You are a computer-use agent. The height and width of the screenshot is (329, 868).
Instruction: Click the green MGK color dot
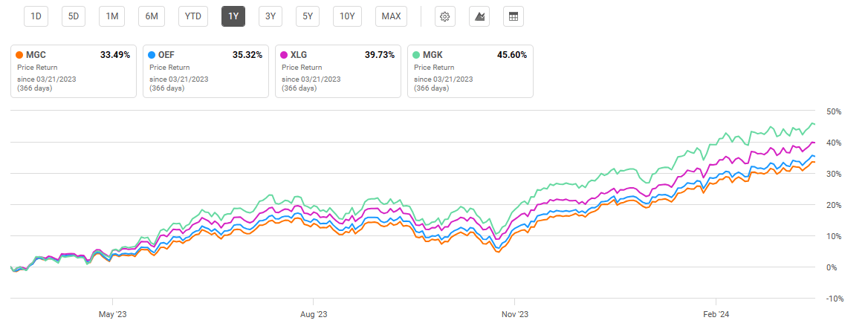[x=417, y=55]
